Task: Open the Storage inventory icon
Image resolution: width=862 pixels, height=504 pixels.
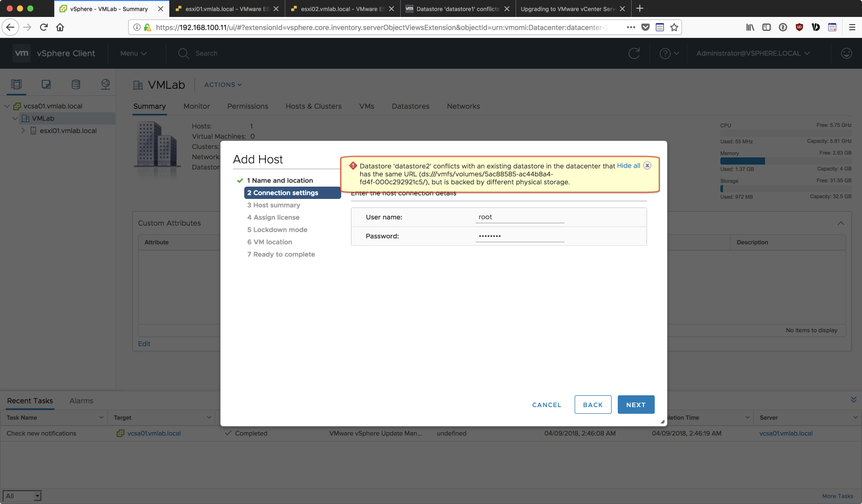Action: (x=76, y=85)
